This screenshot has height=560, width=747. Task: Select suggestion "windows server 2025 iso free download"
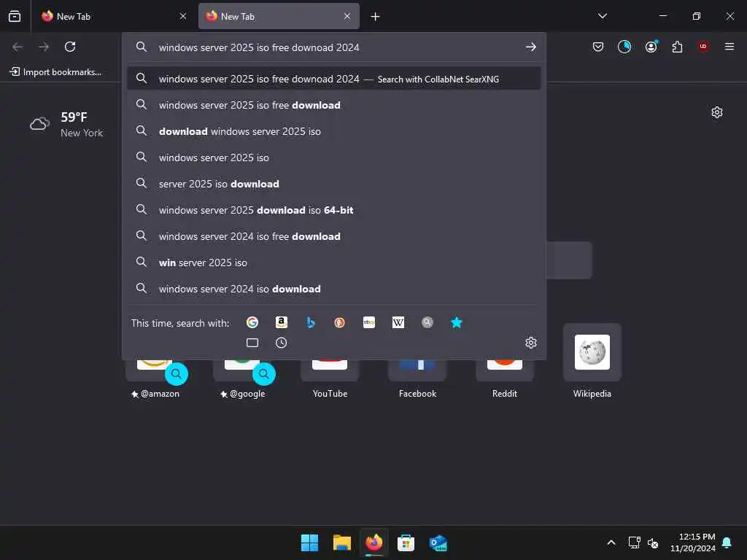[334, 105]
